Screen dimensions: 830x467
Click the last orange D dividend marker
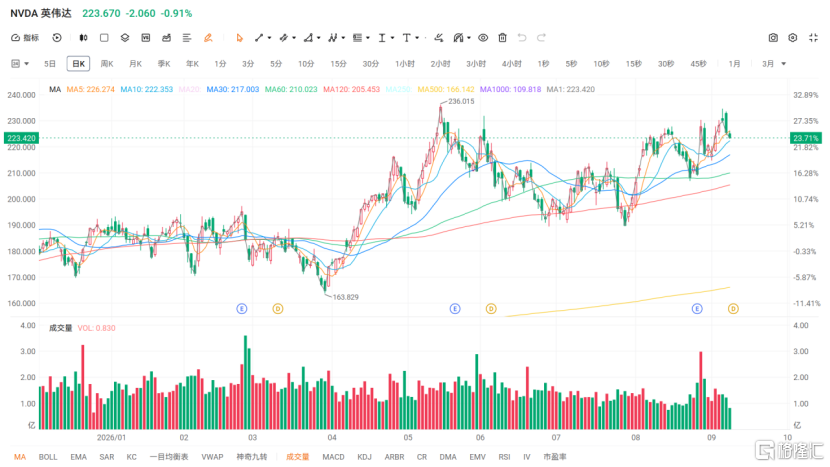pos(733,309)
